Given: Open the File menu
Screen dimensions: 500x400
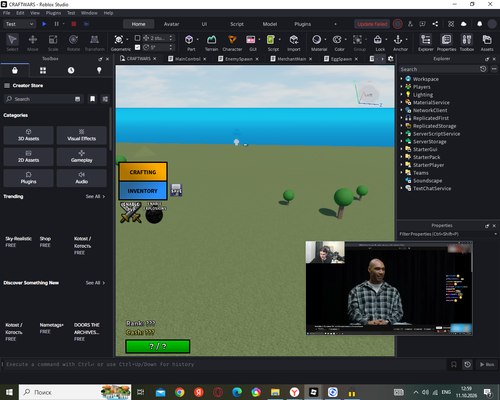Looking at the screenshot, I should click(x=7, y=13).
